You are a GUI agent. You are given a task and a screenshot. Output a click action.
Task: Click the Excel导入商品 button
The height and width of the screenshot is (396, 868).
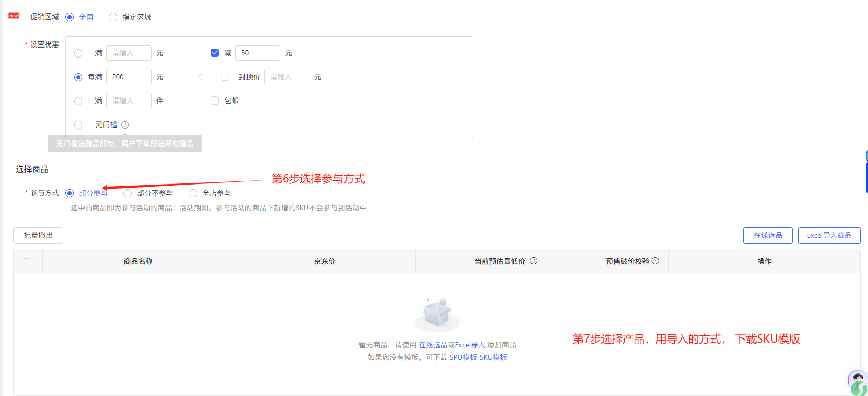pyautogui.click(x=829, y=235)
